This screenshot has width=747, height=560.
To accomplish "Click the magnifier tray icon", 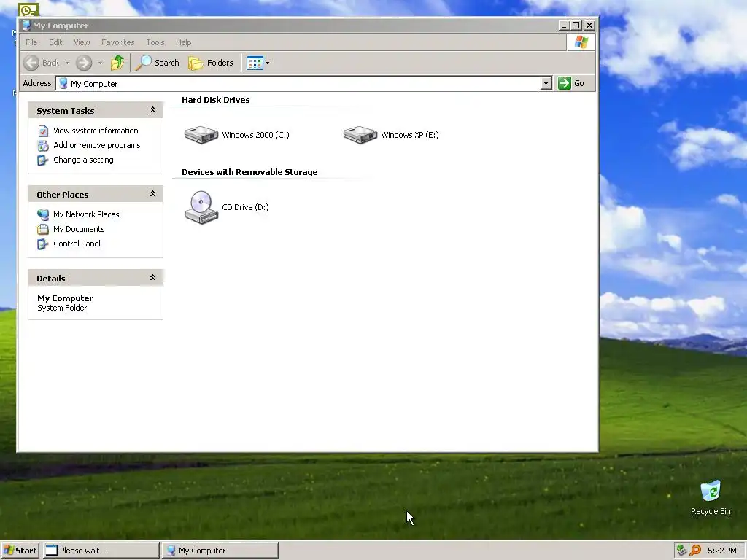I will [x=695, y=551].
